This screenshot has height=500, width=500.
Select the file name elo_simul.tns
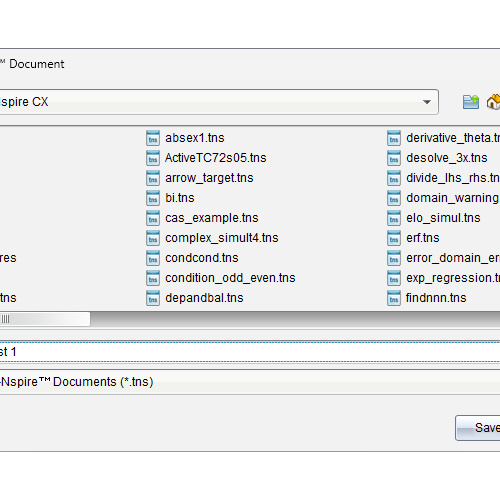(x=443, y=218)
